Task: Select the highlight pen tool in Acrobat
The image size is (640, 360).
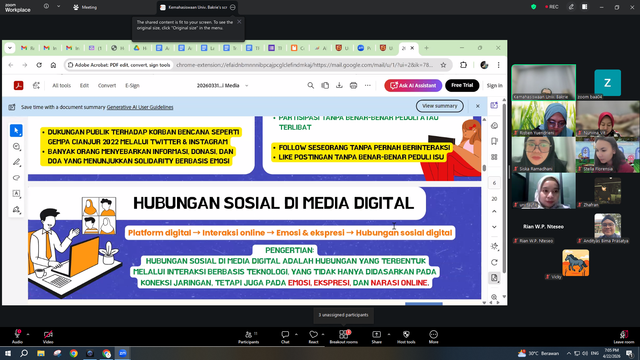Action: (16, 162)
